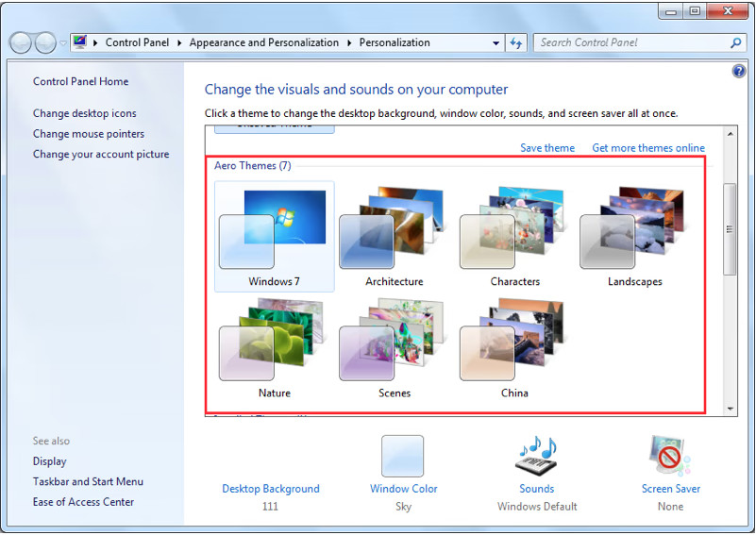Click Personalization breadcrumb
Image resolution: width=756 pixels, height=535 pixels.
pos(395,42)
